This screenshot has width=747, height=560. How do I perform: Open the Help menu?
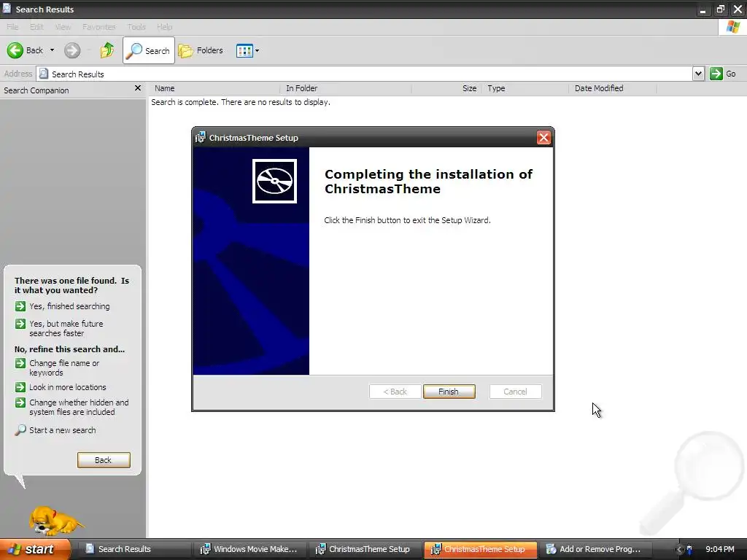[x=164, y=27]
